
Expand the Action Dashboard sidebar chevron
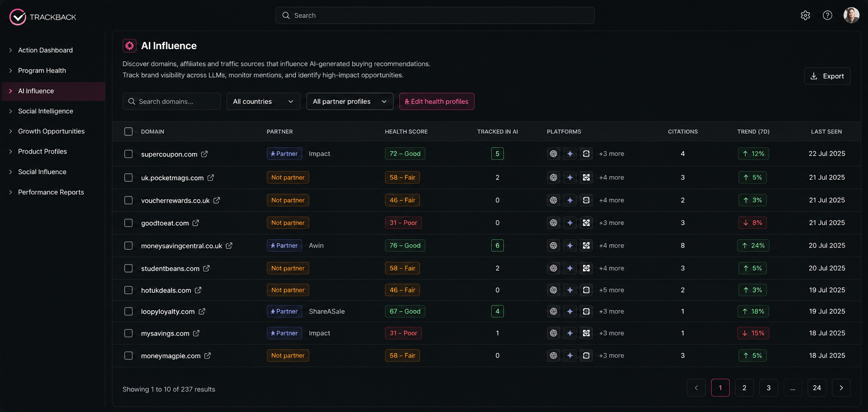[10, 50]
